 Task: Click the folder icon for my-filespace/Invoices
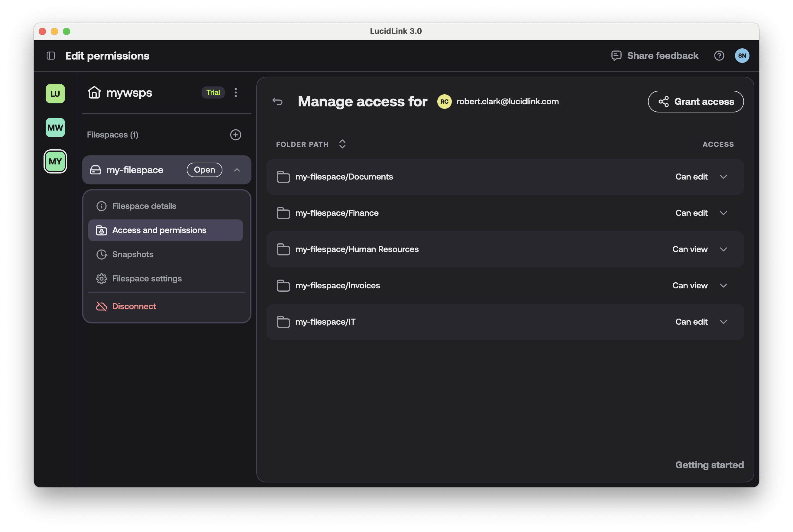tap(283, 286)
